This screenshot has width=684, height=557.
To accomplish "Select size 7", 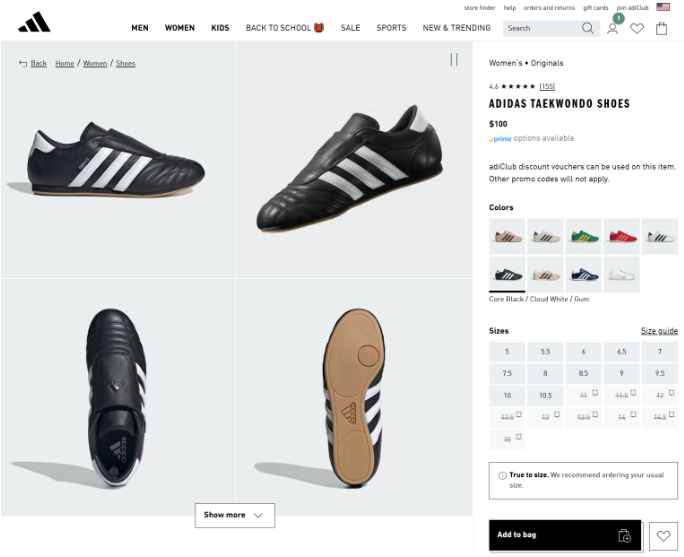I will tap(660, 352).
